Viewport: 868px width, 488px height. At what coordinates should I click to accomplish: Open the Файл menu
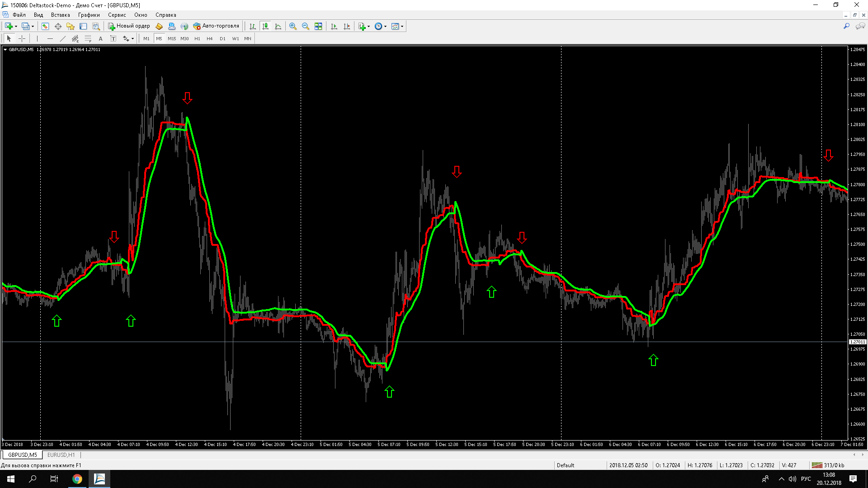pos(19,15)
